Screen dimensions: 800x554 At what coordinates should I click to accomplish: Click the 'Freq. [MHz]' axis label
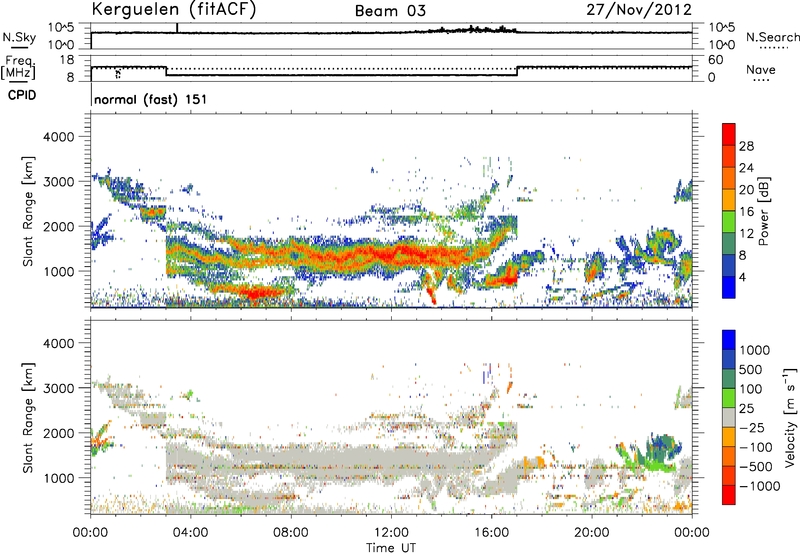point(19,68)
